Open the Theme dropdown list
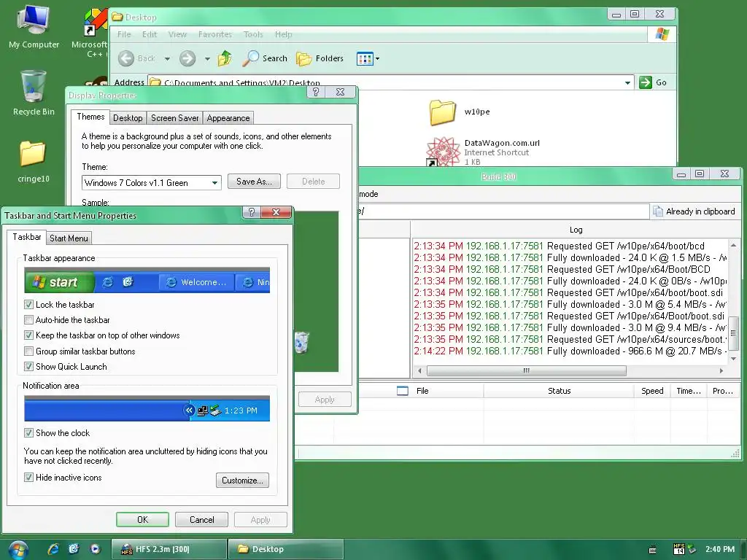Image resolution: width=747 pixels, height=560 pixels. [x=215, y=183]
